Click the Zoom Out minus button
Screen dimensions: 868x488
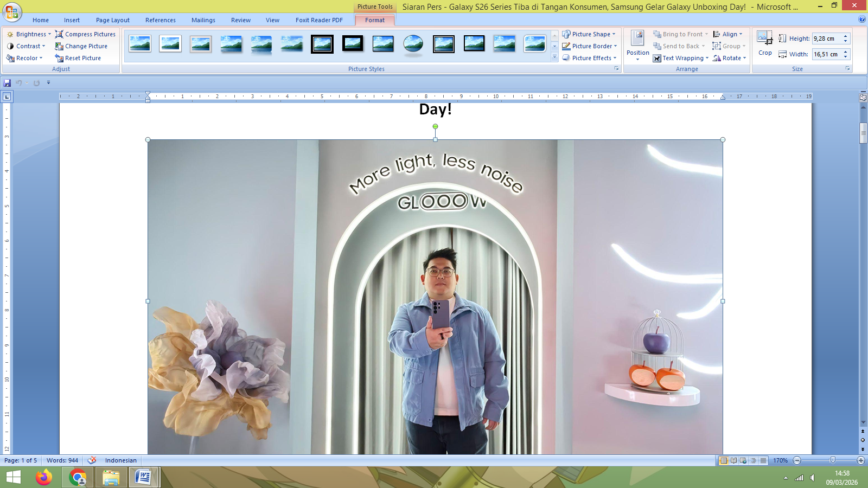coord(797,460)
